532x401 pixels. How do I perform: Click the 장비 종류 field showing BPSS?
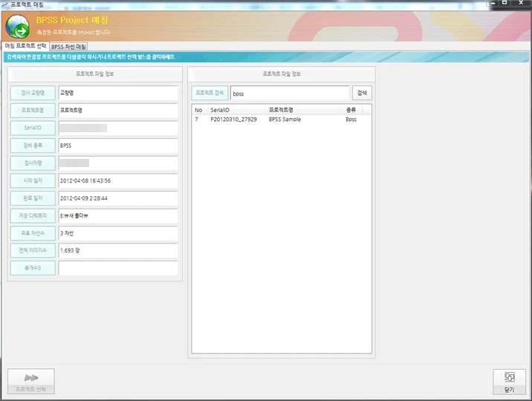coord(118,146)
